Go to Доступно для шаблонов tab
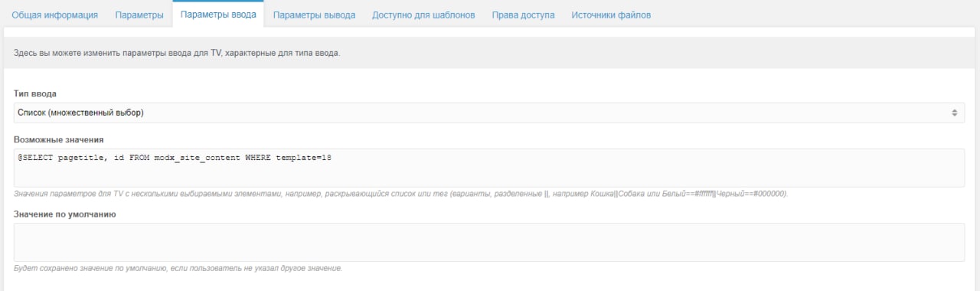980x291 pixels. 423,15
